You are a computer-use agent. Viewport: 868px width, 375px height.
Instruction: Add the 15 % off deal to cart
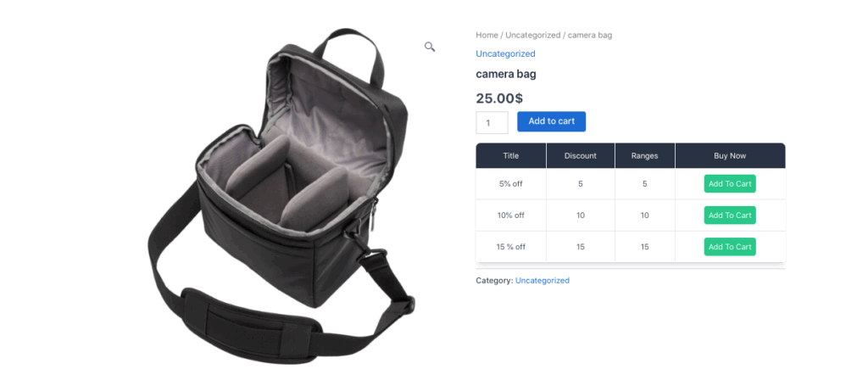click(x=730, y=247)
